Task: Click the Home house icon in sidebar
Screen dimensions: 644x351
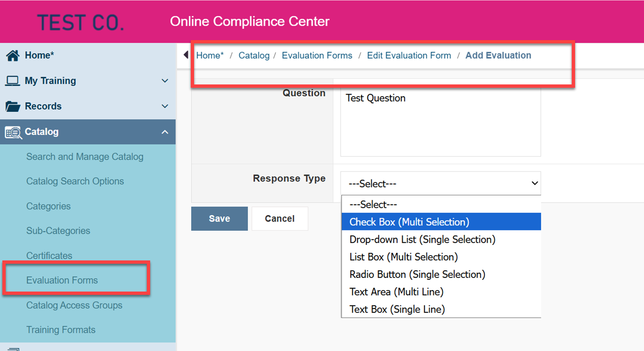Action: (x=13, y=56)
